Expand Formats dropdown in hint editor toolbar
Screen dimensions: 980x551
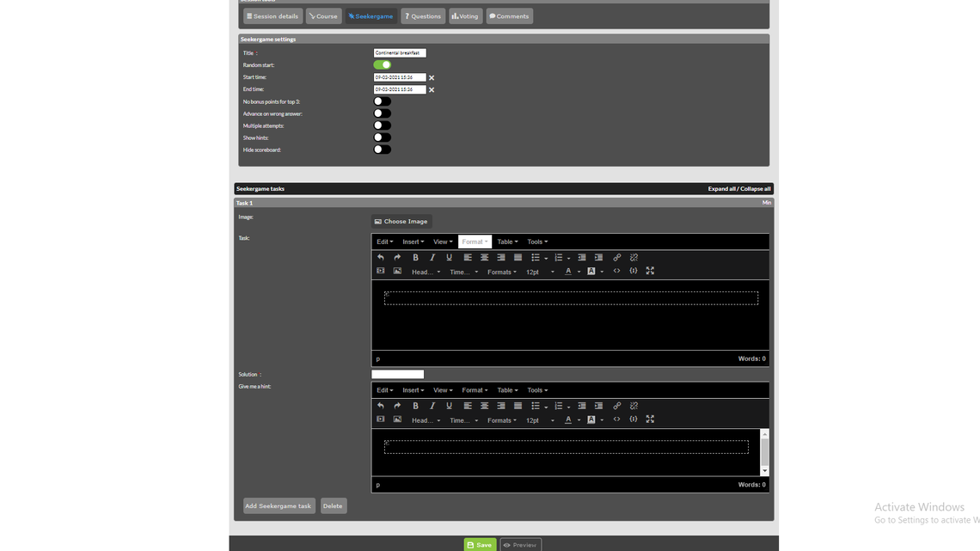[501, 420]
